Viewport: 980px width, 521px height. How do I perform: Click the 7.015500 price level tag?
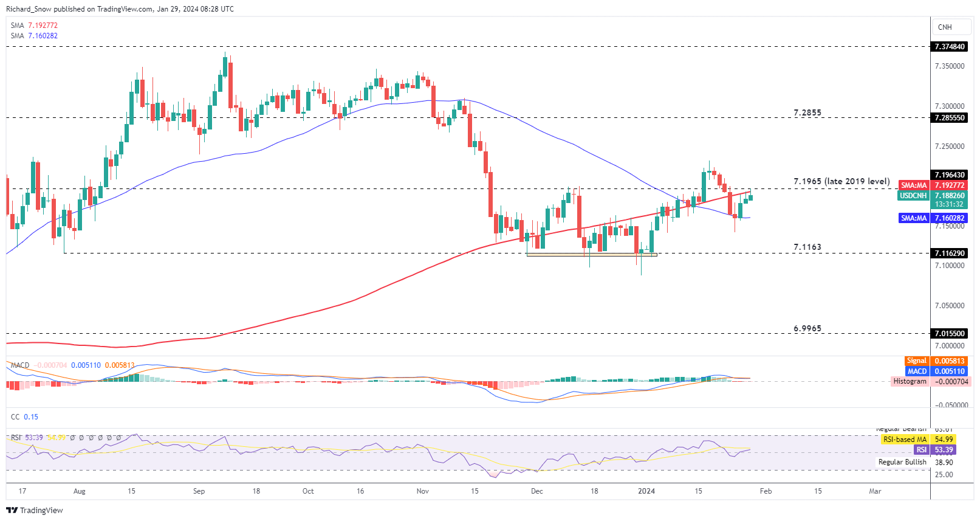(950, 334)
